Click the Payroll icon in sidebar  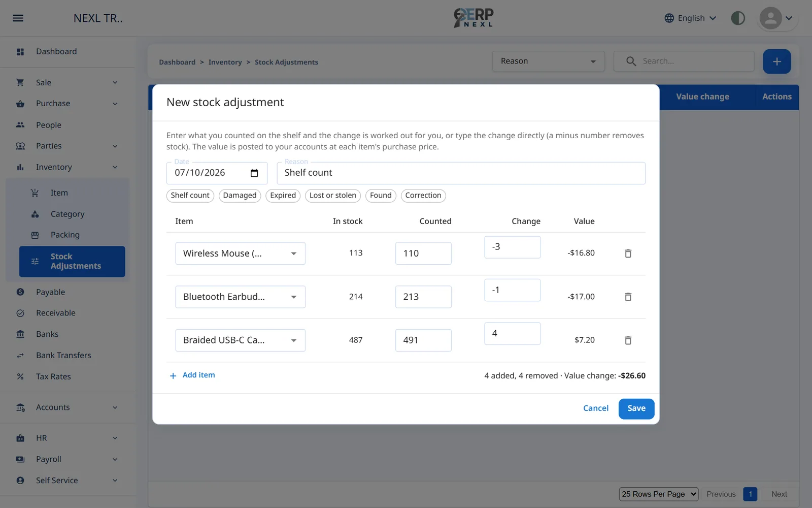point(20,459)
